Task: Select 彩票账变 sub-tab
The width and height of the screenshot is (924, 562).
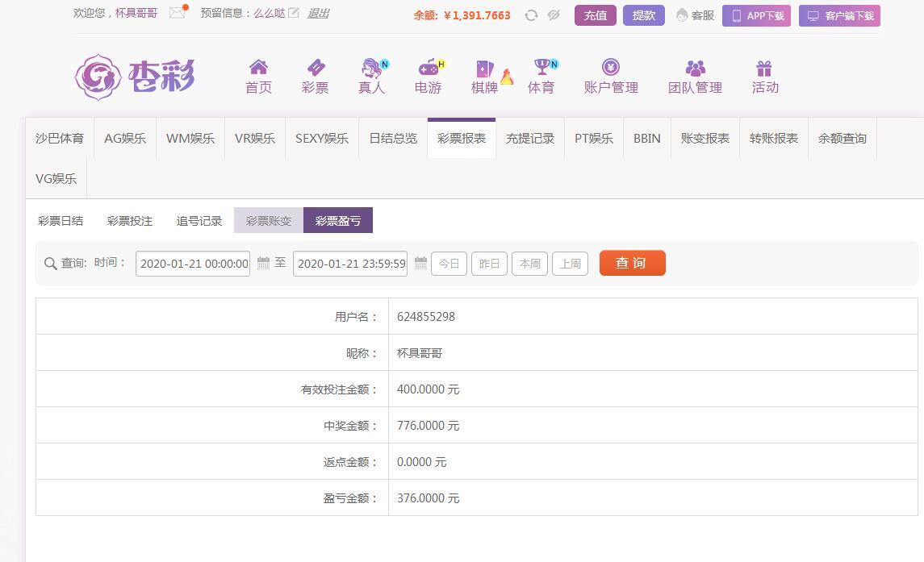Action: click(269, 220)
